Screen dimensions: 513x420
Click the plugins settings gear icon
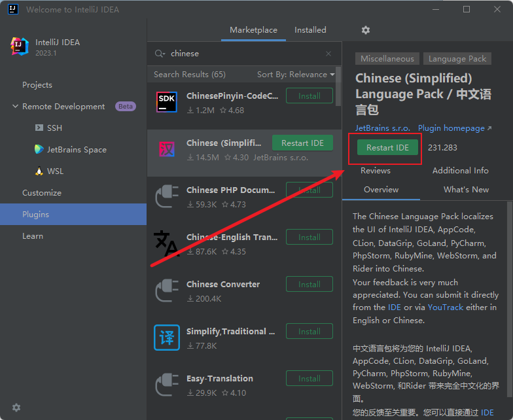[365, 30]
